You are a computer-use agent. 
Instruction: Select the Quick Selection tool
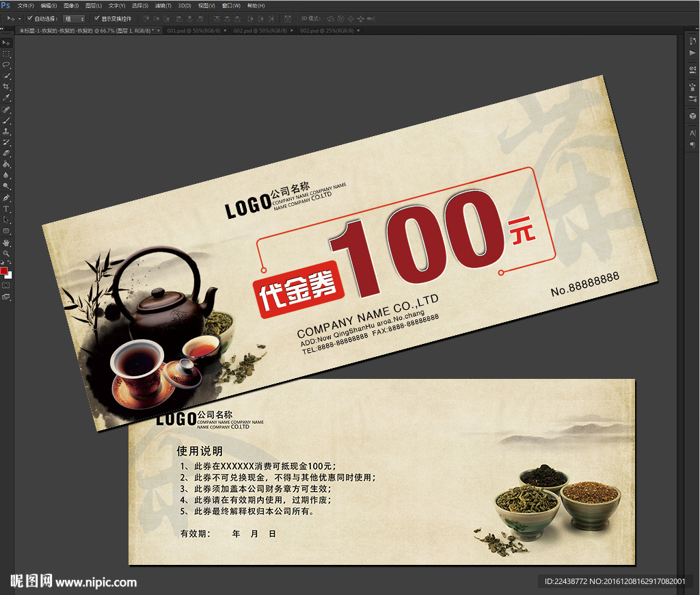[6, 75]
